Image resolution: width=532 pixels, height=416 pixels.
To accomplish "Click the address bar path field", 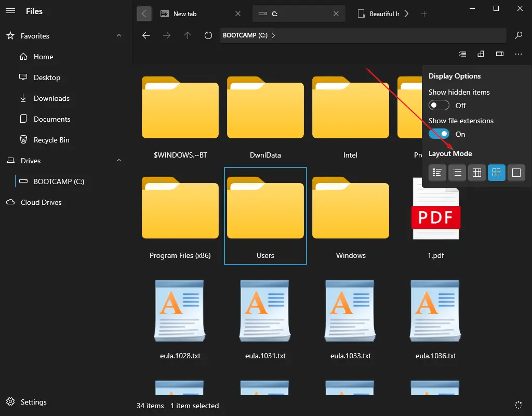I will point(363,35).
